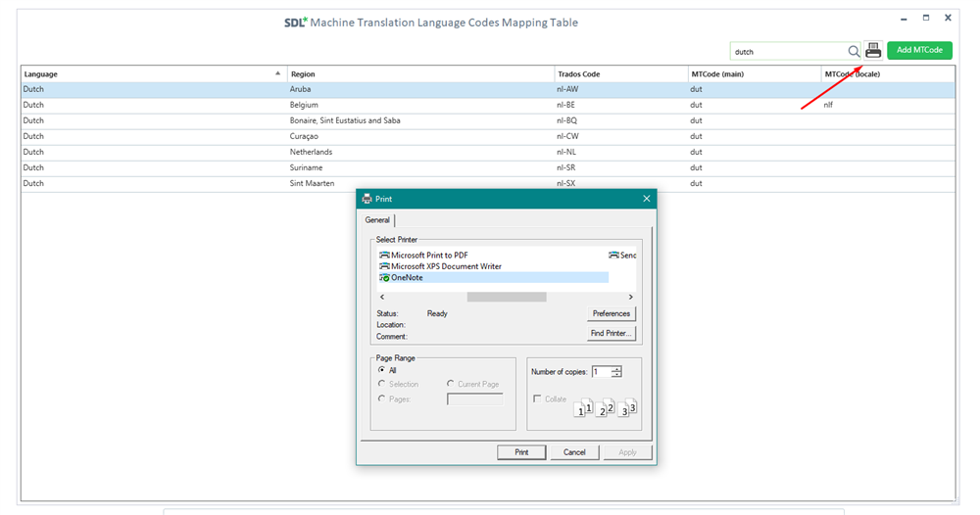Select Microsoft XPS Document Writer printer
The height and width of the screenshot is (515, 980).
coord(441,266)
